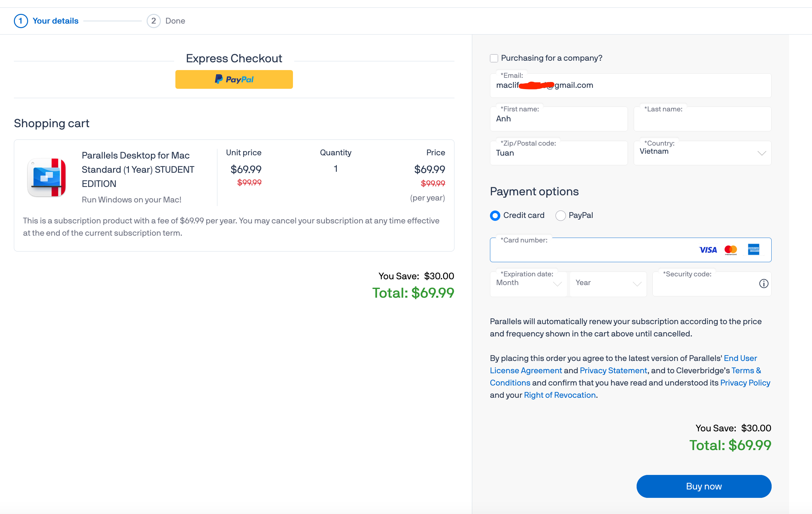Click the Mastercard icon
This screenshot has height=514, width=812.
731,250
